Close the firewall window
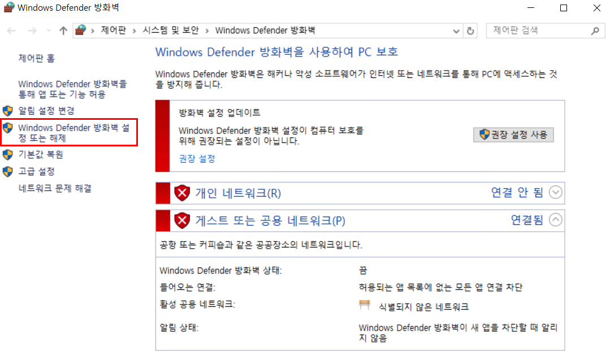 point(597,8)
